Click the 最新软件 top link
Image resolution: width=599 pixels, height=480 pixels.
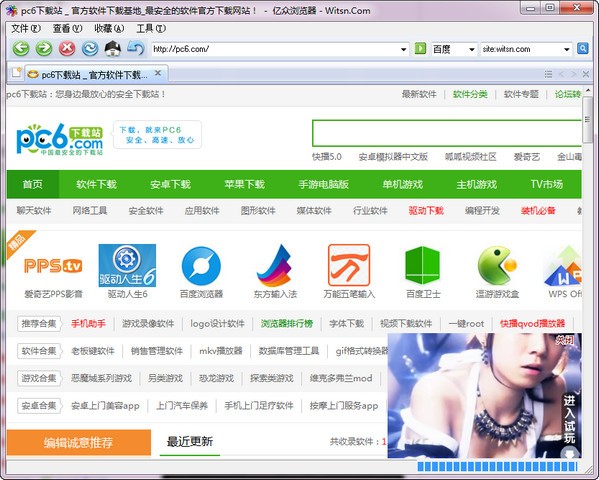coord(419,94)
